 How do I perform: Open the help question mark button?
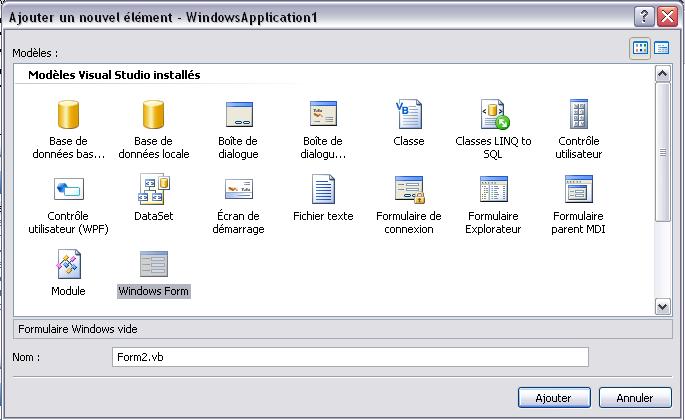[x=644, y=17]
